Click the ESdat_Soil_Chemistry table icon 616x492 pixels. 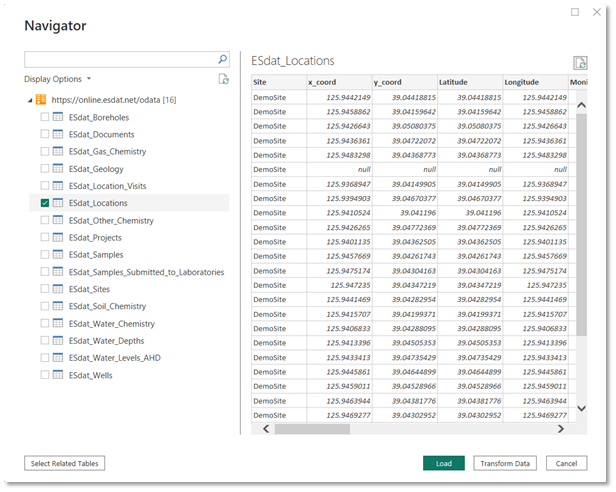[x=58, y=306]
